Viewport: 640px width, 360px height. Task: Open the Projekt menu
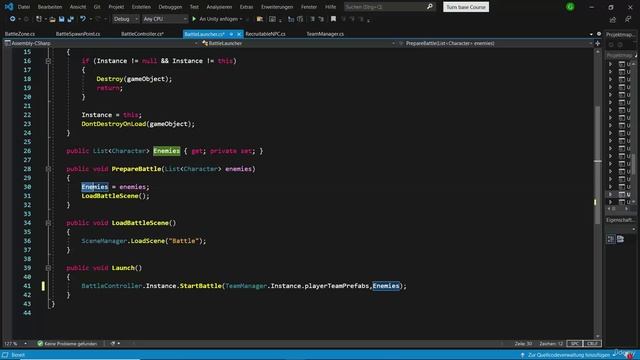116,7
